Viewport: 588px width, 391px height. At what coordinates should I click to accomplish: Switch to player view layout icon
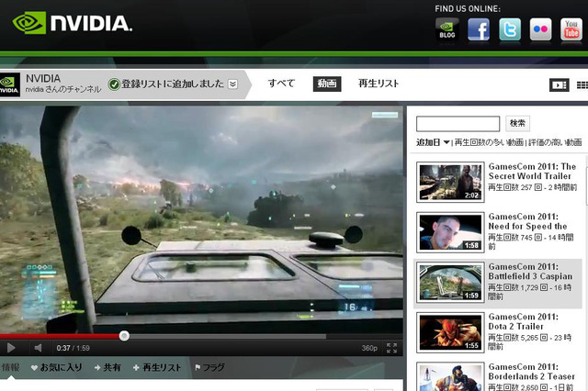pos(560,85)
